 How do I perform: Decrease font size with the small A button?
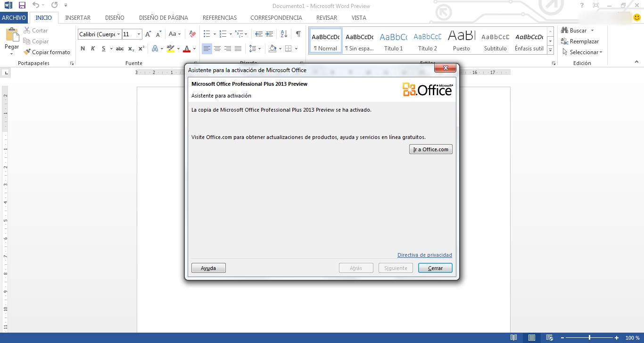[158, 34]
